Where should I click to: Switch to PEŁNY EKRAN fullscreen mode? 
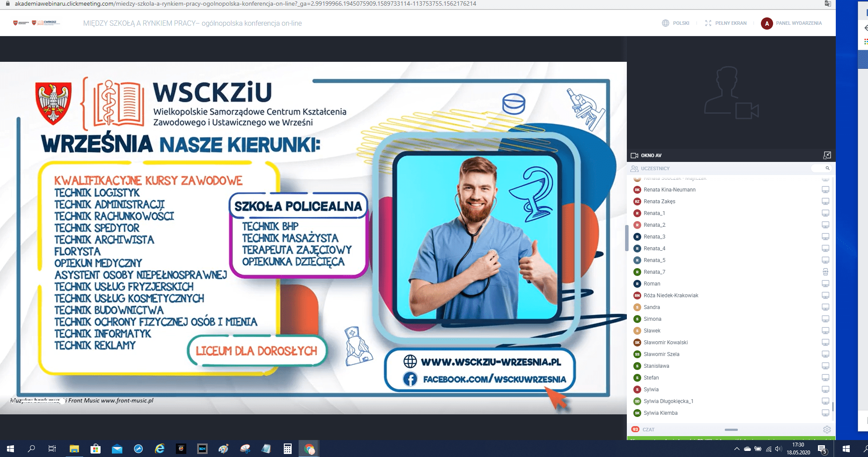(x=730, y=23)
